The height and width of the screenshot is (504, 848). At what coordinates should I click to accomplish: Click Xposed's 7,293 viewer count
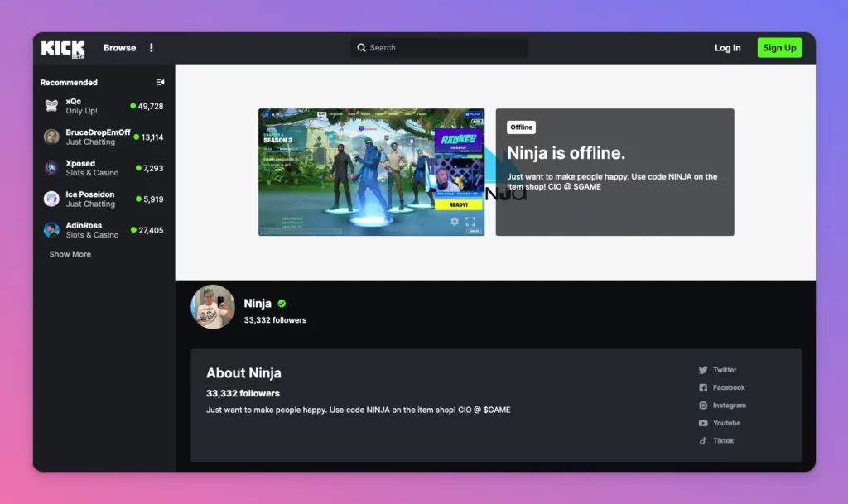click(153, 169)
